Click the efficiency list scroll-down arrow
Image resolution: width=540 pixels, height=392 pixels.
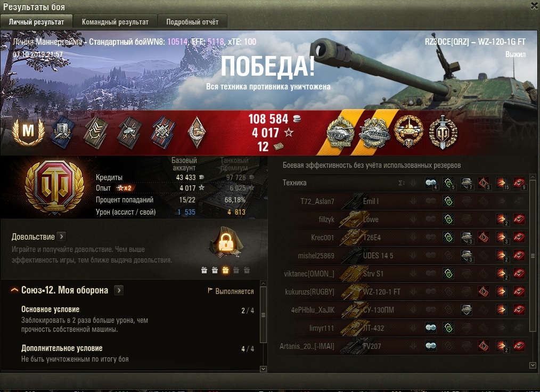[533, 365]
